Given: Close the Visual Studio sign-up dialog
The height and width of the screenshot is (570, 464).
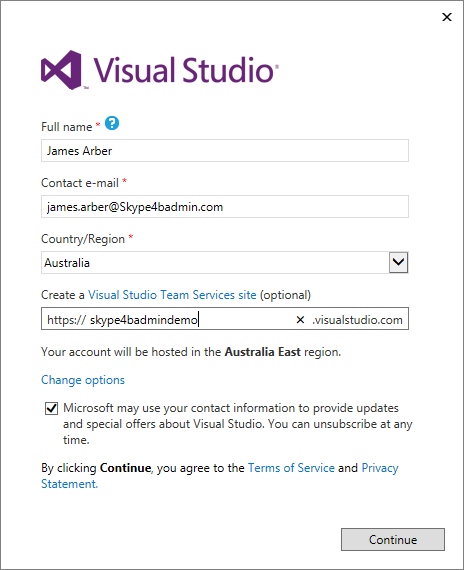Looking at the screenshot, I should (x=447, y=17).
